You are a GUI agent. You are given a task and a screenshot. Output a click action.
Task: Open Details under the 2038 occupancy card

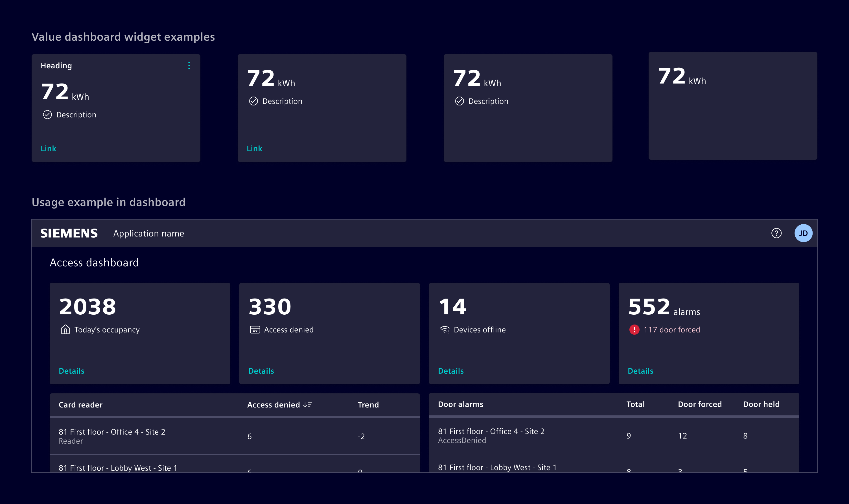71,371
